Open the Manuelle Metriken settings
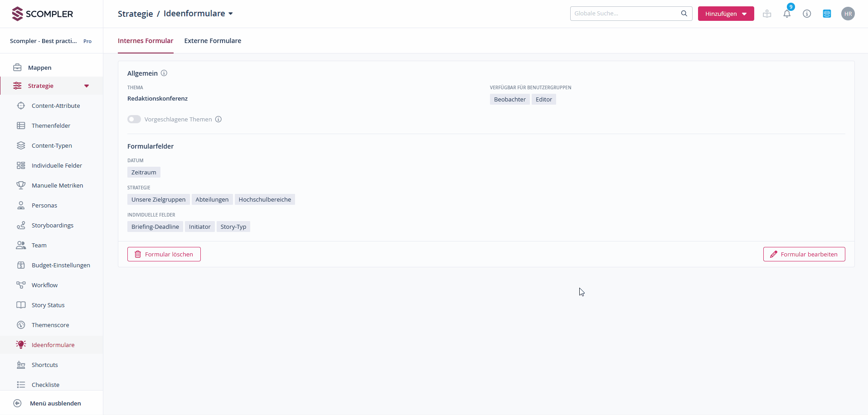 click(x=57, y=185)
